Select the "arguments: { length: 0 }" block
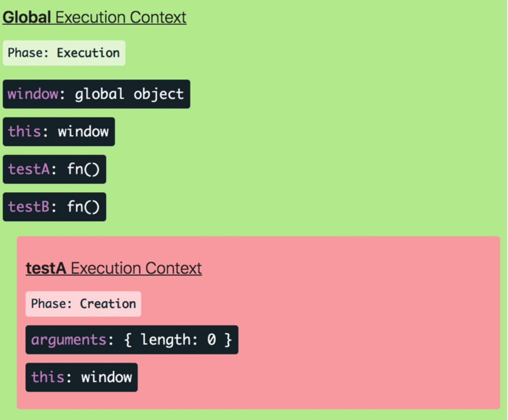508x420 pixels. coord(132,340)
